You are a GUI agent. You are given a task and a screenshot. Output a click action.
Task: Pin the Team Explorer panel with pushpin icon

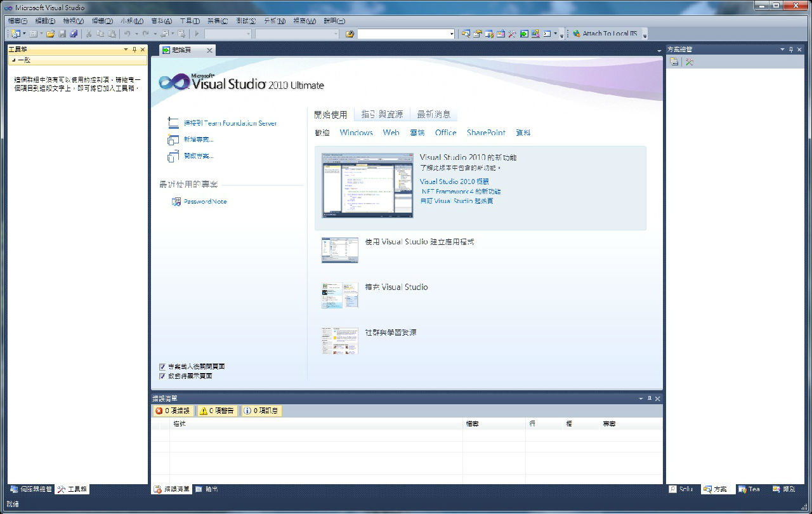[791, 49]
